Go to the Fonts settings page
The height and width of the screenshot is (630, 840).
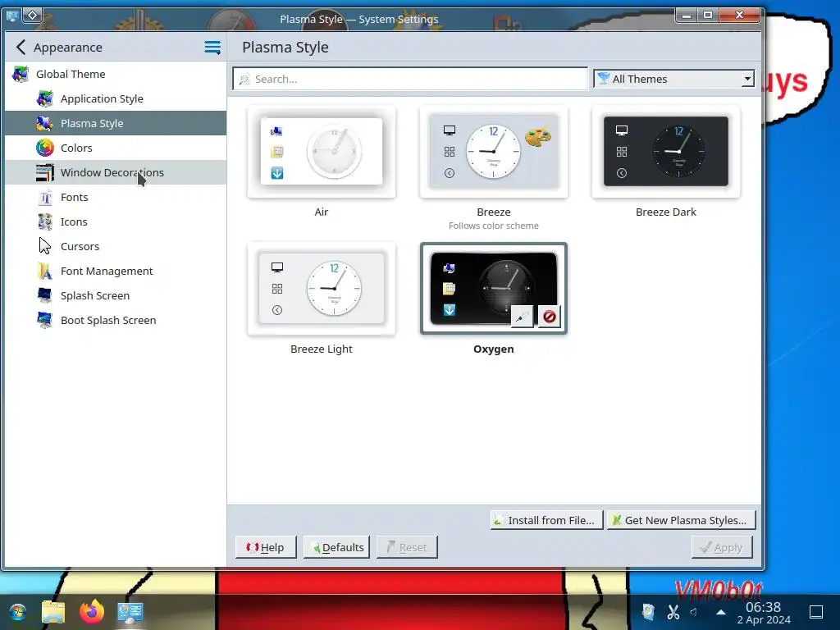click(x=116, y=197)
